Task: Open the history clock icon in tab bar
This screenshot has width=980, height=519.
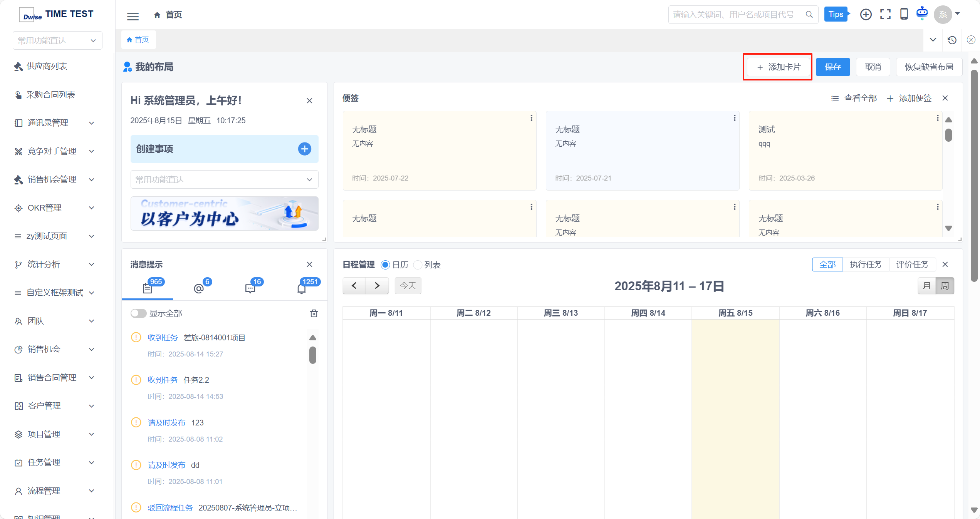Action: 952,40
